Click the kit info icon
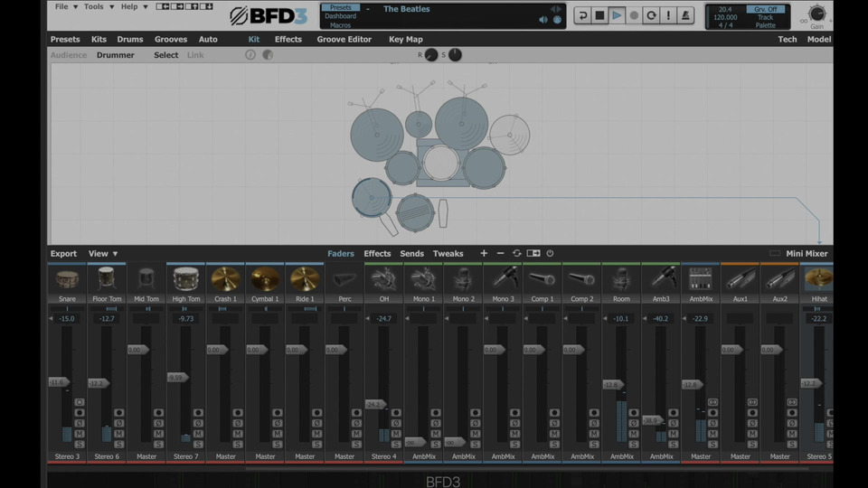The width and height of the screenshot is (868, 488). point(250,55)
